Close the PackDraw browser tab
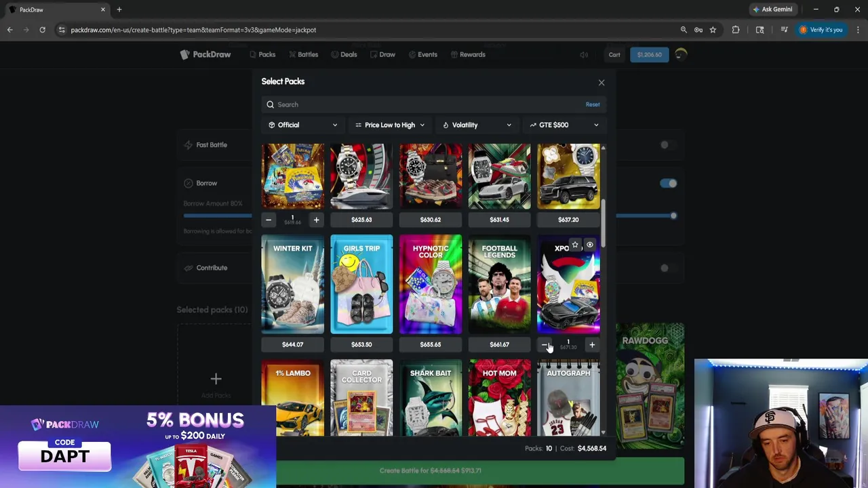Viewport: 868px width, 488px height. click(x=103, y=9)
